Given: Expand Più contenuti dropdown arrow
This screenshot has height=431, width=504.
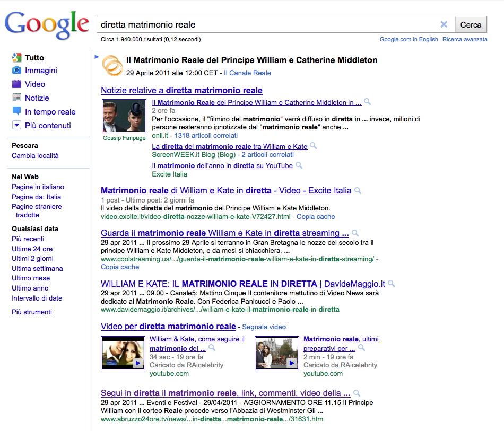Looking at the screenshot, I should pyautogui.click(x=17, y=125).
